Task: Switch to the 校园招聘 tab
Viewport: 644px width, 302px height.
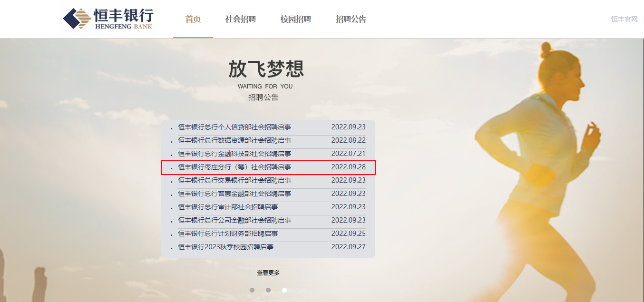Action: click(296, 19)
